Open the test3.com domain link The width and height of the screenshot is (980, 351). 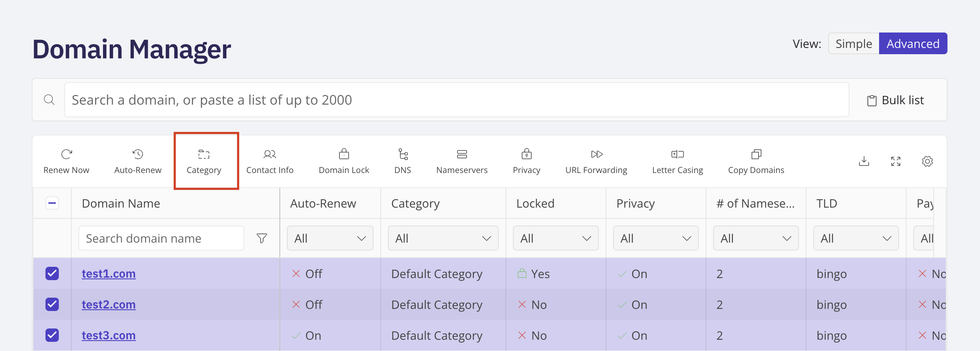(x=108, y=336)
